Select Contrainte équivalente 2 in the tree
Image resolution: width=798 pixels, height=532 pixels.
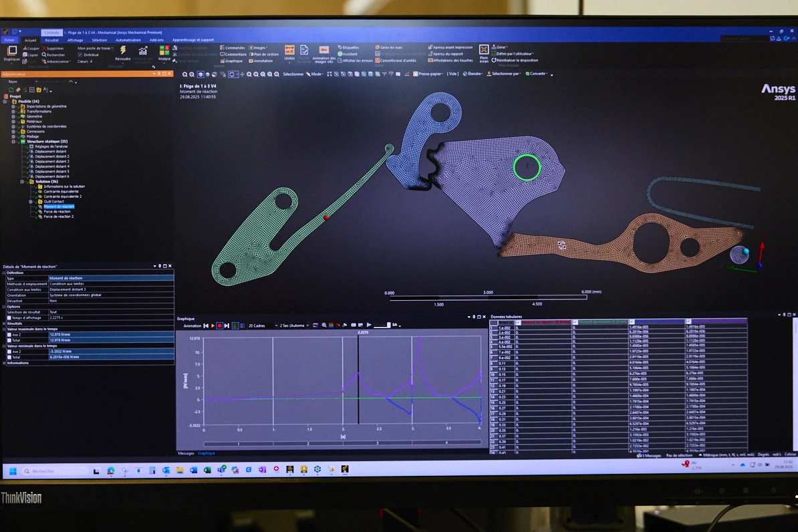[x=62, y=196]
